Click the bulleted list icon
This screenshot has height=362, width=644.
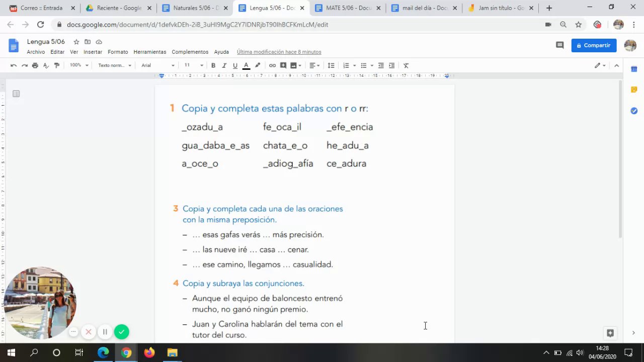coord(364,65)
